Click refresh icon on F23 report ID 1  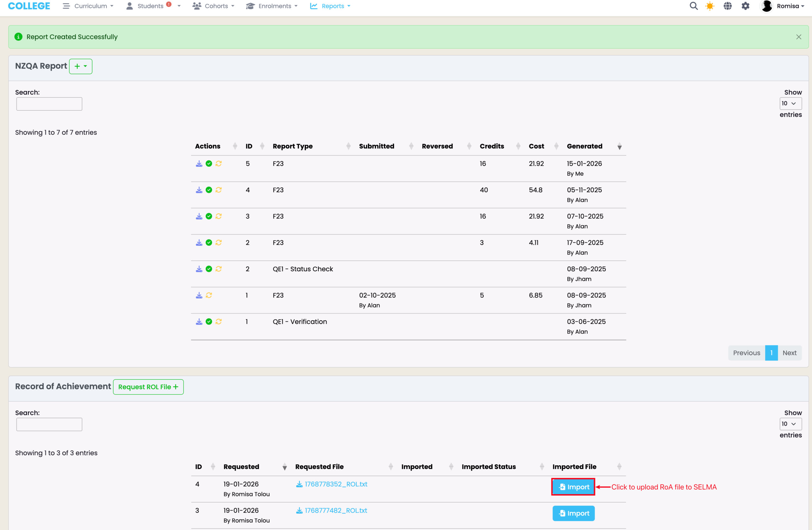(209, 295)
